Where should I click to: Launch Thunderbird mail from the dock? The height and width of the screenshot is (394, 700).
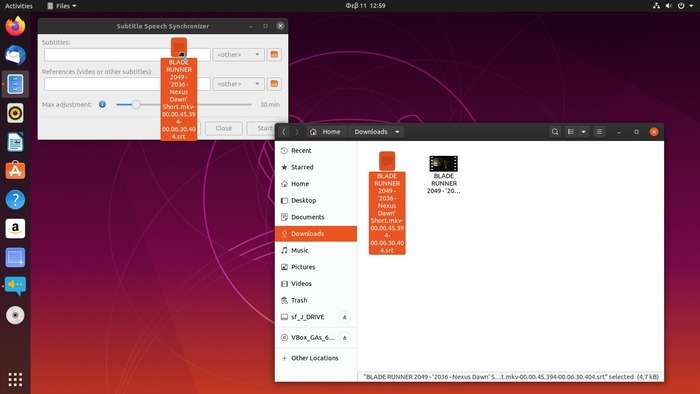15,55
